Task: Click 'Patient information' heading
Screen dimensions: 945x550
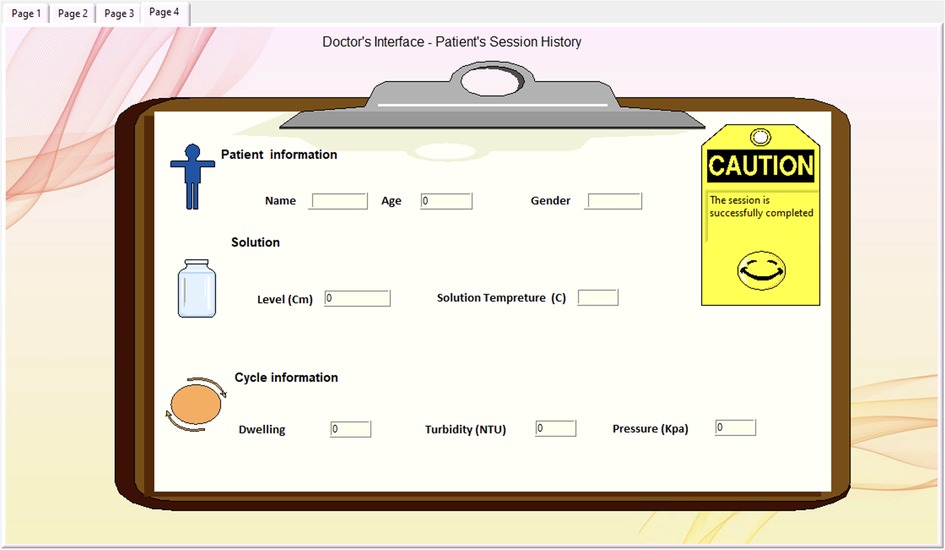Action: [279, 154]
